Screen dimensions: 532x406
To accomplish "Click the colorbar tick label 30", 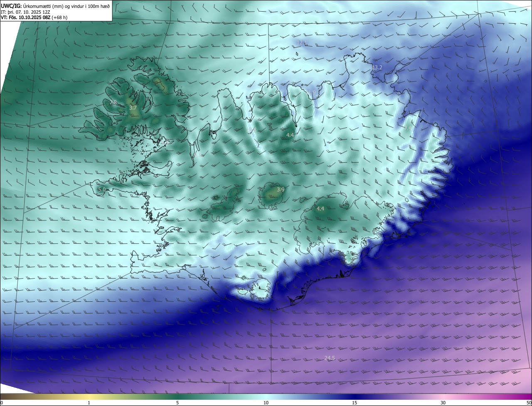I will pyautogui.click(x=443, y=403).
